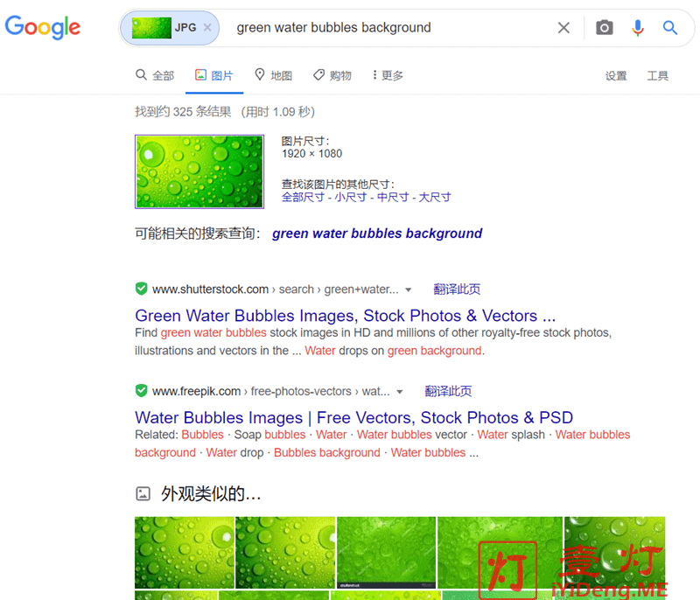Open the 更多 menu
Viewport: 700px width, 600px height.
[x=388, y=75]
